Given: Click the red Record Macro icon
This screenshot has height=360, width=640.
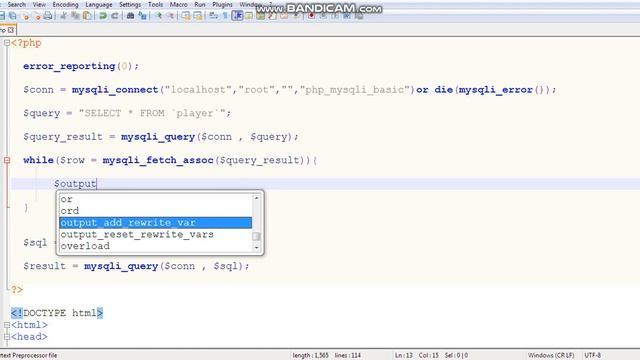Looking at the screenshot, I should coord(311,16).
